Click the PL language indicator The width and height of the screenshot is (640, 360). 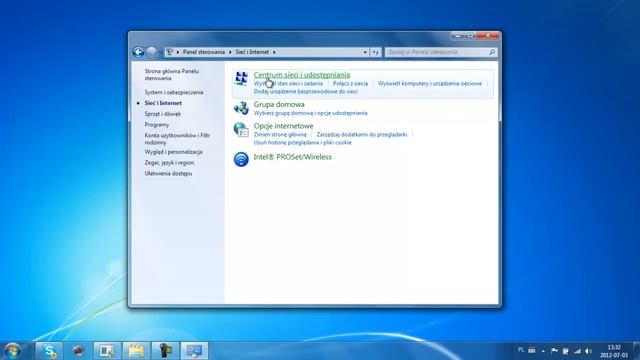tap(521, 350)
